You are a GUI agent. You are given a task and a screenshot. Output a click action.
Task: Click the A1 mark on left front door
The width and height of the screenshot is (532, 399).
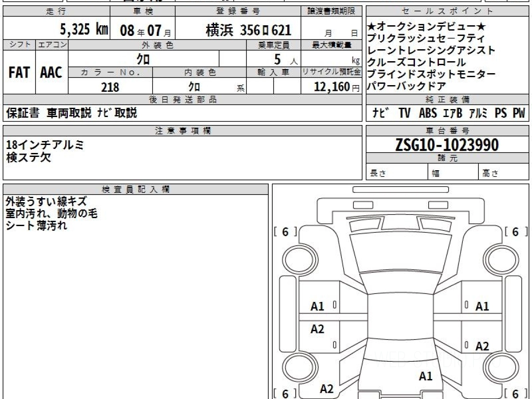tap(317, 306)
